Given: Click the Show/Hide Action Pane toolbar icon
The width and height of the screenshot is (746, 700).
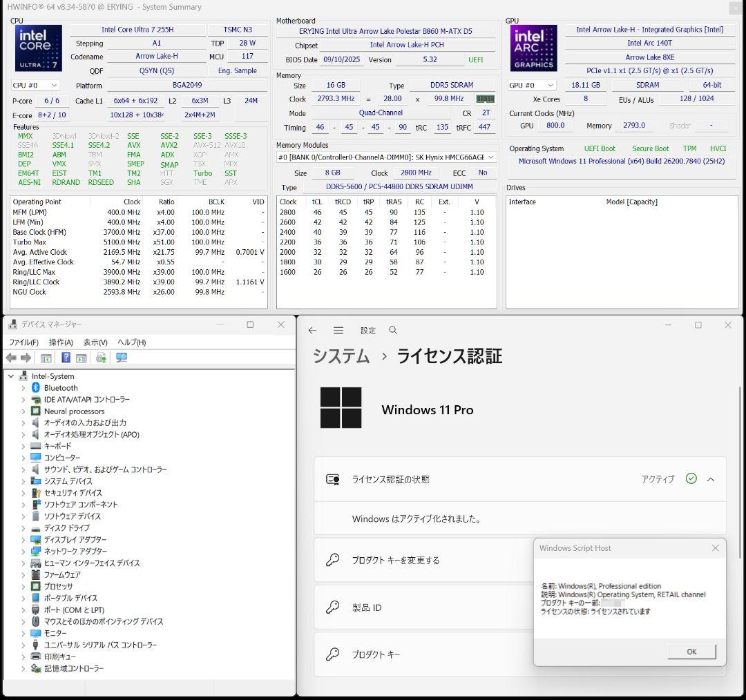Looking at the screenshot, I should coord(82,358).
